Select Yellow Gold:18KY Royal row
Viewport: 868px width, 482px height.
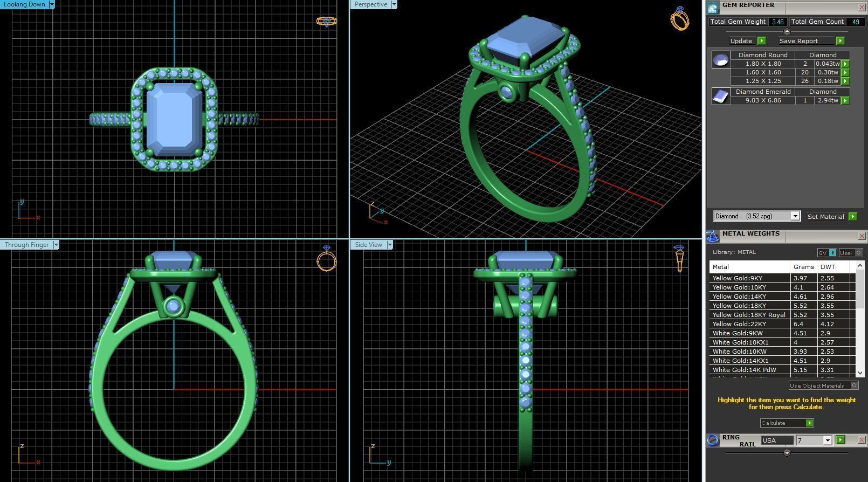(782, 315)
